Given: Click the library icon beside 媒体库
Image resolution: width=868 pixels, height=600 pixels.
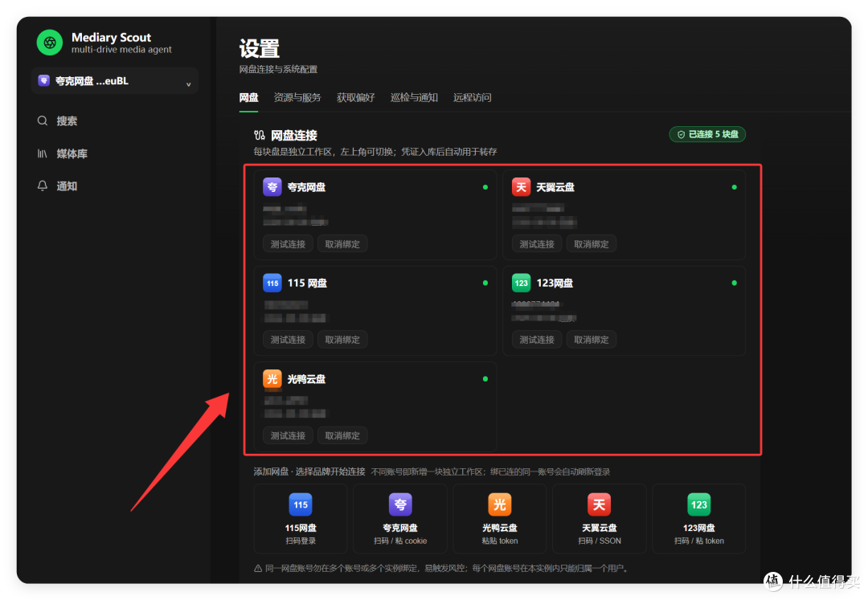Looking at the screenshot, I should (x=43, y=153).
